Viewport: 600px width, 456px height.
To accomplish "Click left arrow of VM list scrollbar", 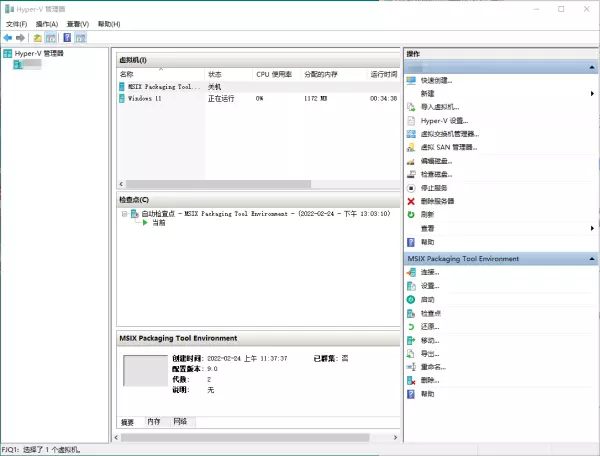I will [121, 184].
